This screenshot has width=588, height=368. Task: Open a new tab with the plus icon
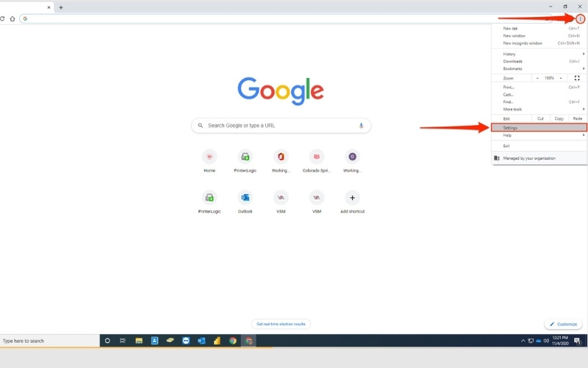coord(61,7)
